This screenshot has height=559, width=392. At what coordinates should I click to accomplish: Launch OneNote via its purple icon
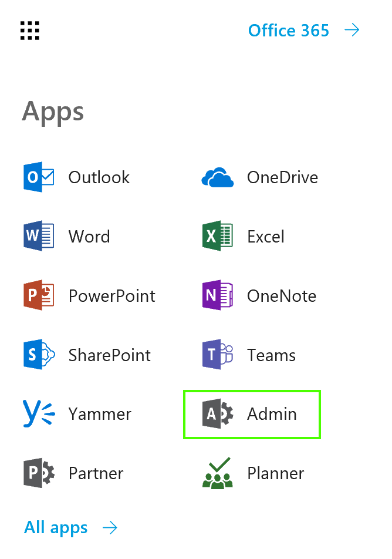[x=217, y=295]
